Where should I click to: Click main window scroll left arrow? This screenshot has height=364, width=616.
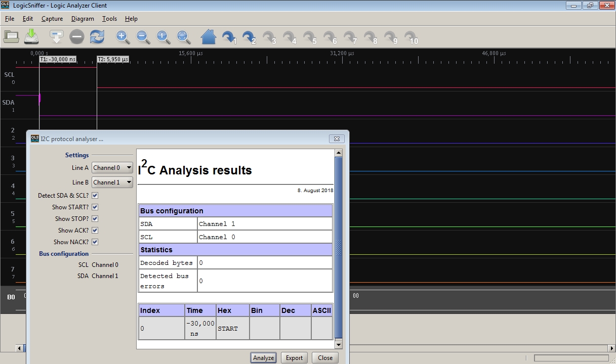[20, 348]
